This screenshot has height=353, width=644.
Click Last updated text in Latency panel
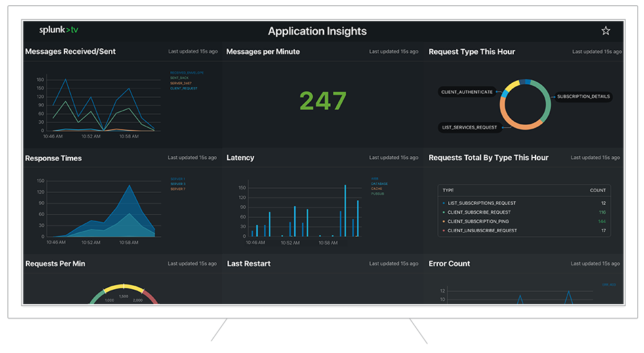[x=393, y=157]
